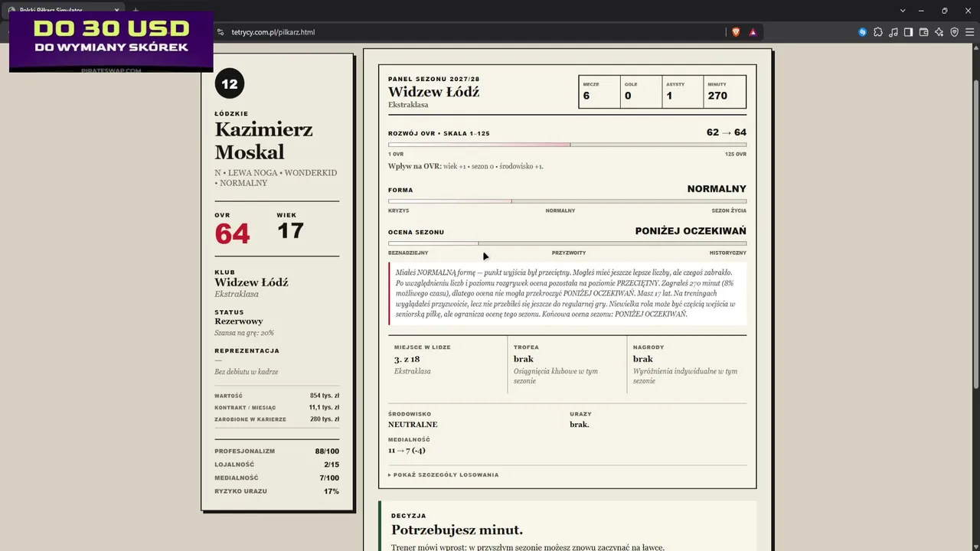Expand 'Pokaż szczegóły losowania' details

tap(443, 474)
